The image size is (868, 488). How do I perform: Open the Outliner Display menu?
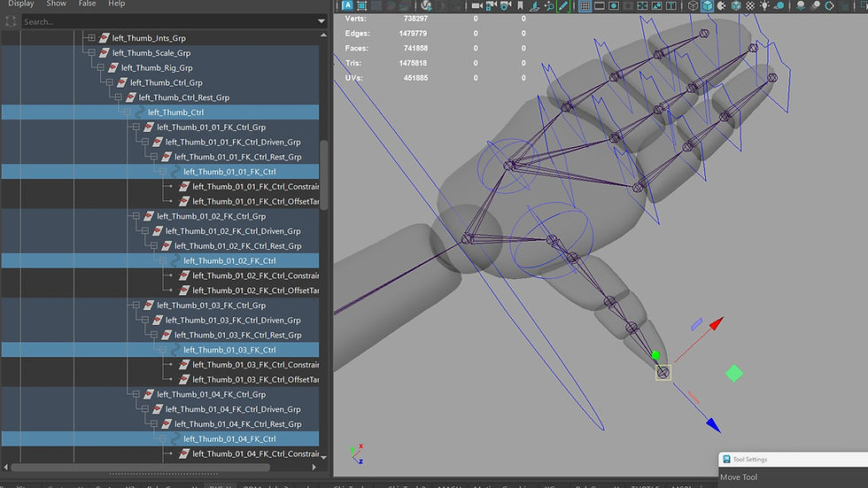(x=21, y=4)
